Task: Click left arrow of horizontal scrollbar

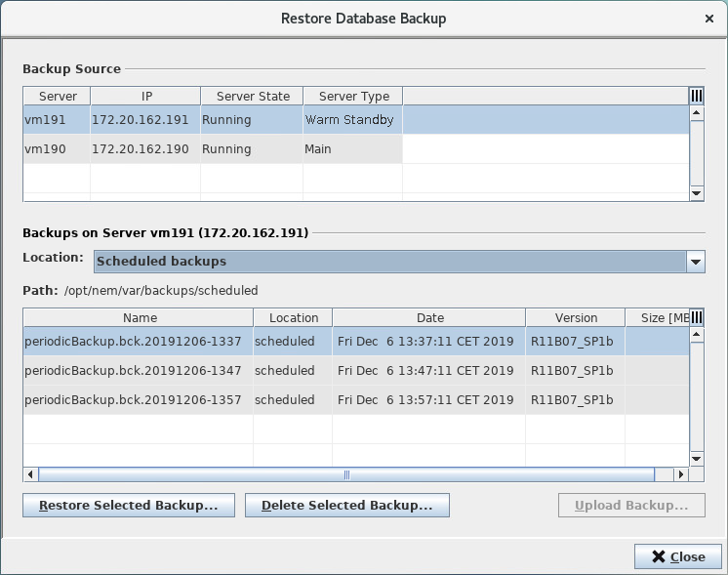Action: 31,474
